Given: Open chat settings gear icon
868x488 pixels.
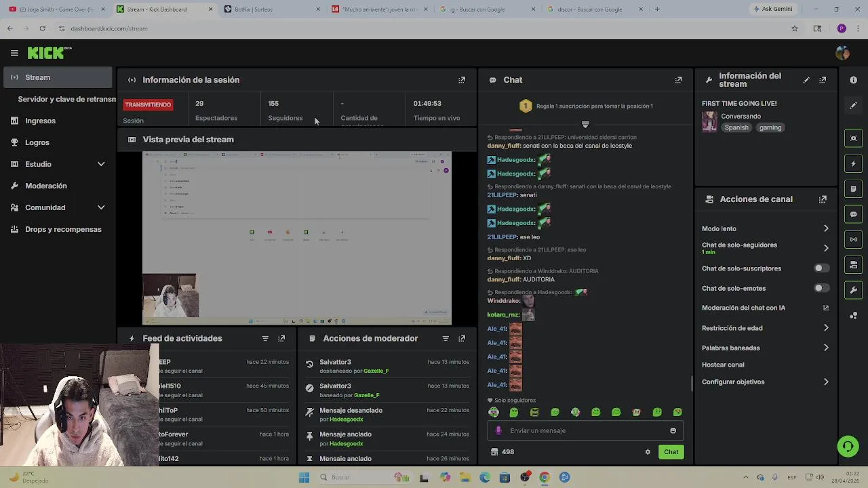Looking at the screenshot, I should coord(648,452).
